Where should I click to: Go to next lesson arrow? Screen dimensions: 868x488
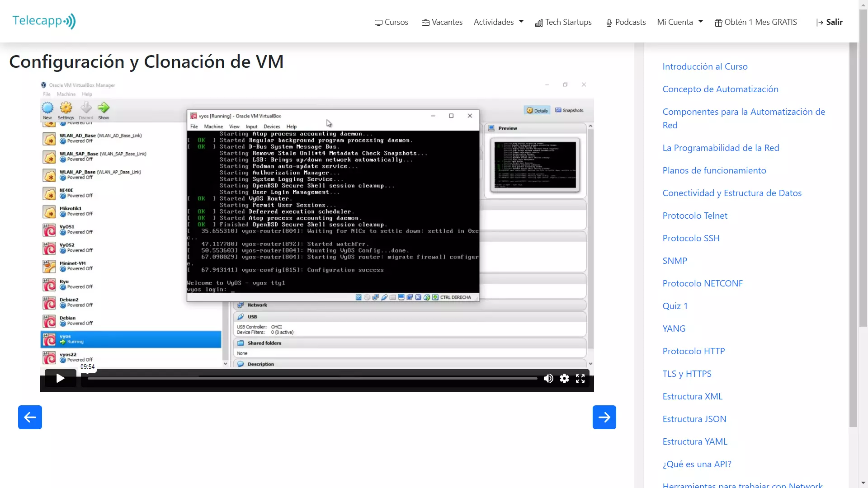point(604,417)
